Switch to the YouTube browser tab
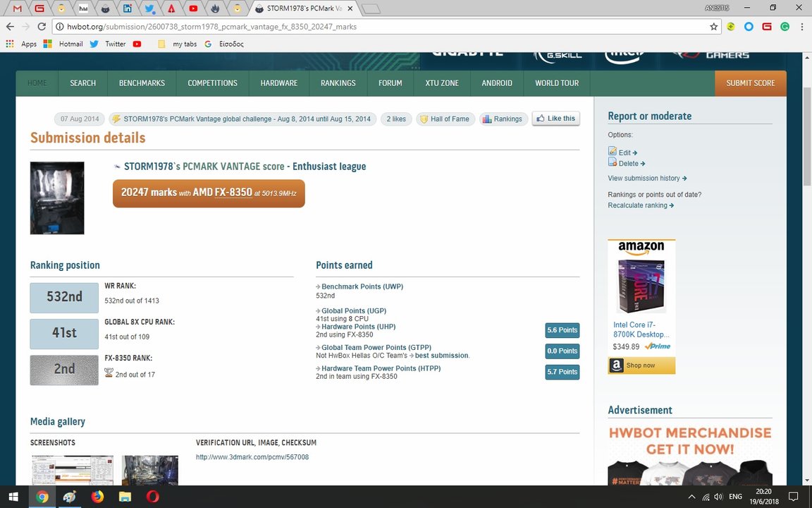The width and height of the screenshot is (812, 508). pyautogui.click(x=192, y=8)
